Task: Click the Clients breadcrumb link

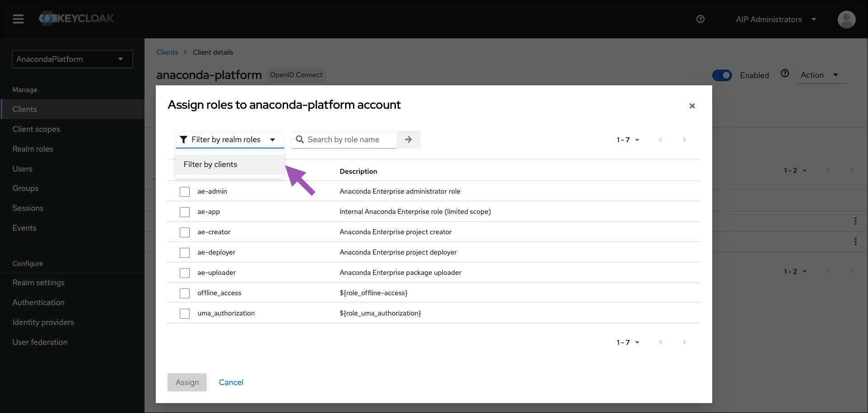Action: tap(167, 52)
